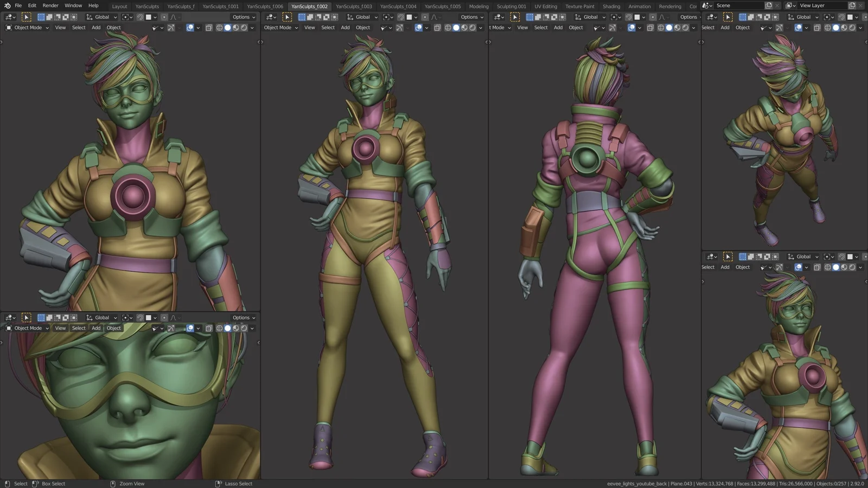Toggle the solid shading mode button
This screenshot has width=868, height=488.
[227, 28]
